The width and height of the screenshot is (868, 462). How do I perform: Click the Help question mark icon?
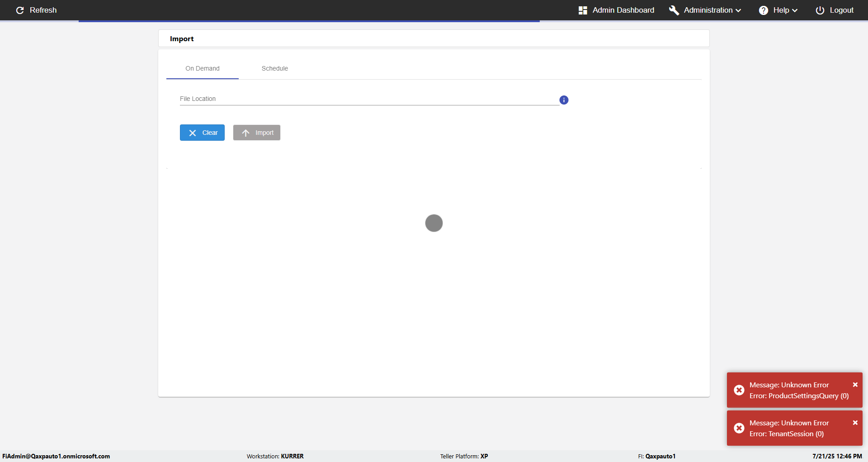tap(764, 10)
